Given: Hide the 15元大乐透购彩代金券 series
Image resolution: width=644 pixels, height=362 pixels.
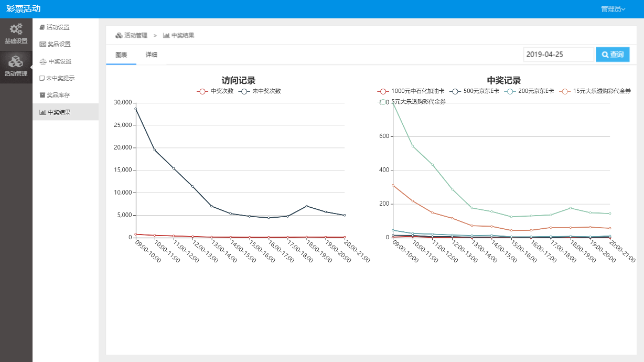Looking at the screenshot, I should [595, 91].
